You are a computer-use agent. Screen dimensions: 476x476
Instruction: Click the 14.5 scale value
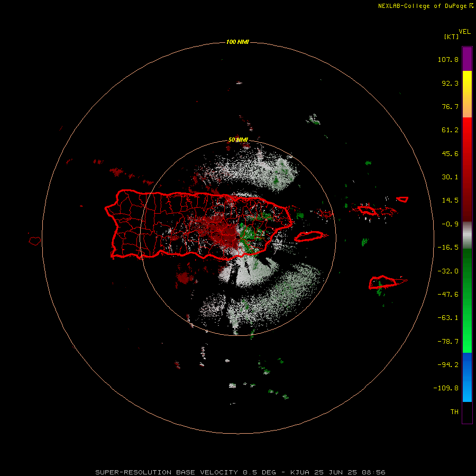pos(450,200)
